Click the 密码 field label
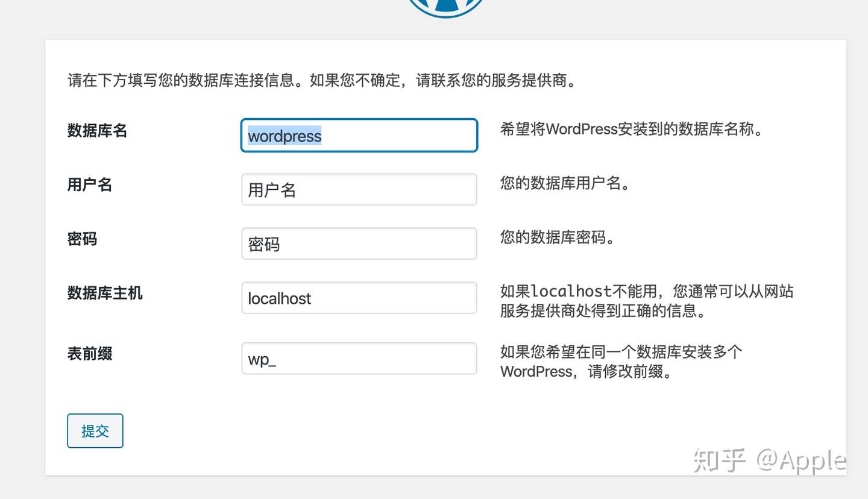The width and height of the screenshot is (868, 499). [82, 239]
